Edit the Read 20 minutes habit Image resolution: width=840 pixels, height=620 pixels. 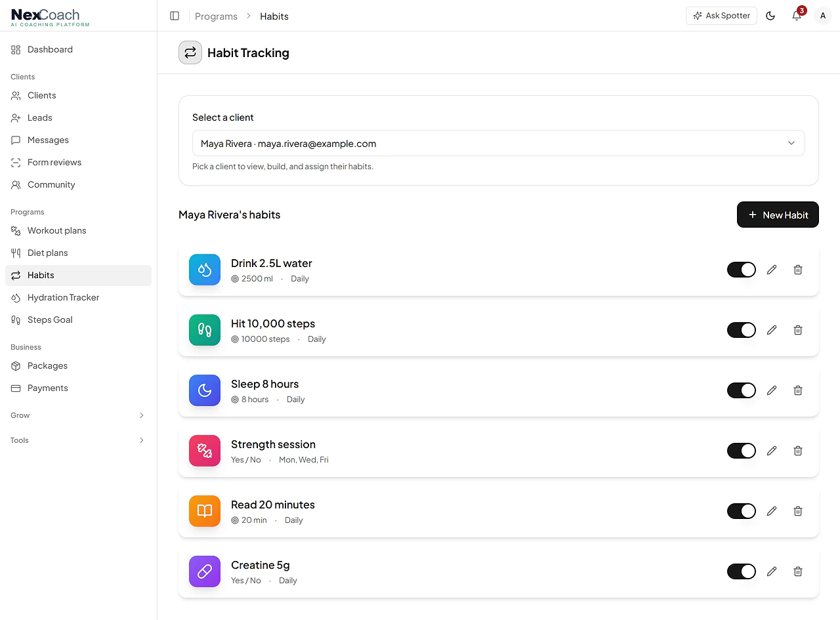click(x=772, y=511)
